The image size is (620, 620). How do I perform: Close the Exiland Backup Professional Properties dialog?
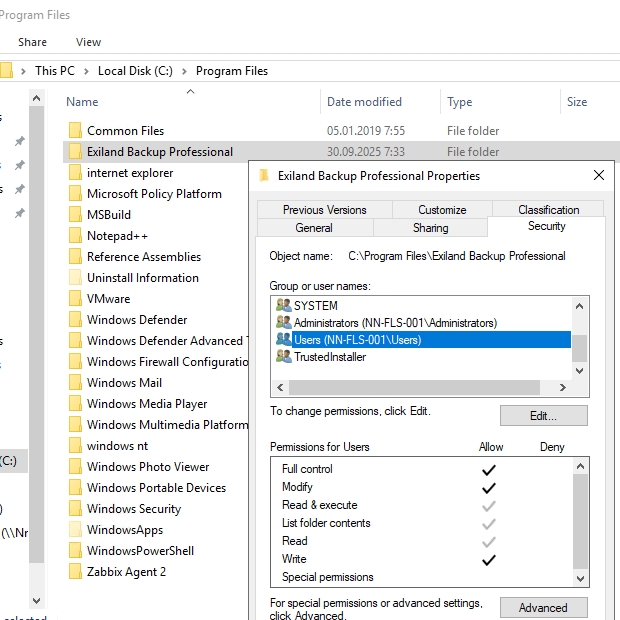coord(599,175)
